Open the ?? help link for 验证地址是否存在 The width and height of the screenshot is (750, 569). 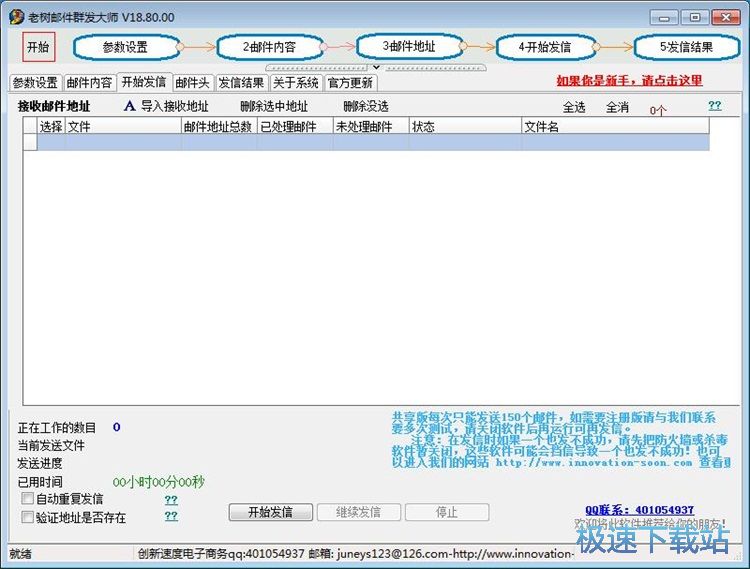(171, 516)
